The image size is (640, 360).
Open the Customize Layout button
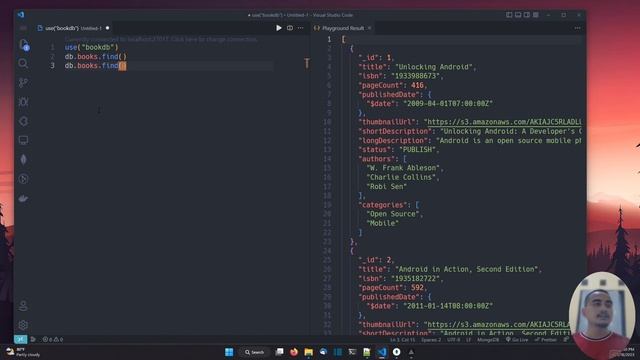click(536, 15)
